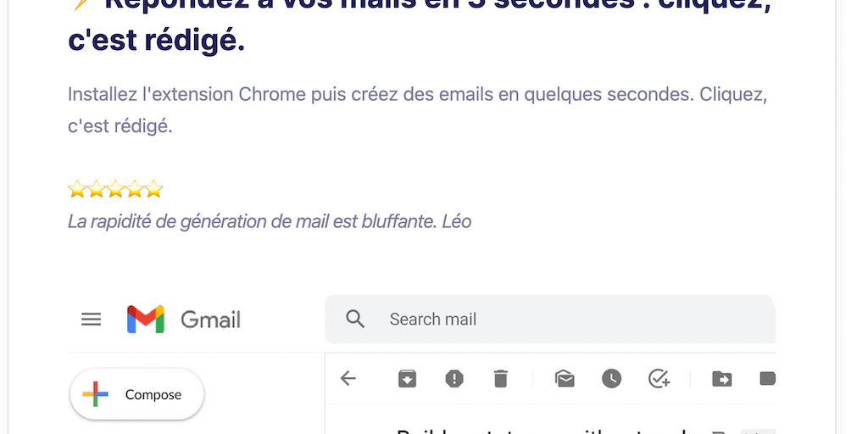Open the Gmail main menu hamburger

tap(91, 320)
